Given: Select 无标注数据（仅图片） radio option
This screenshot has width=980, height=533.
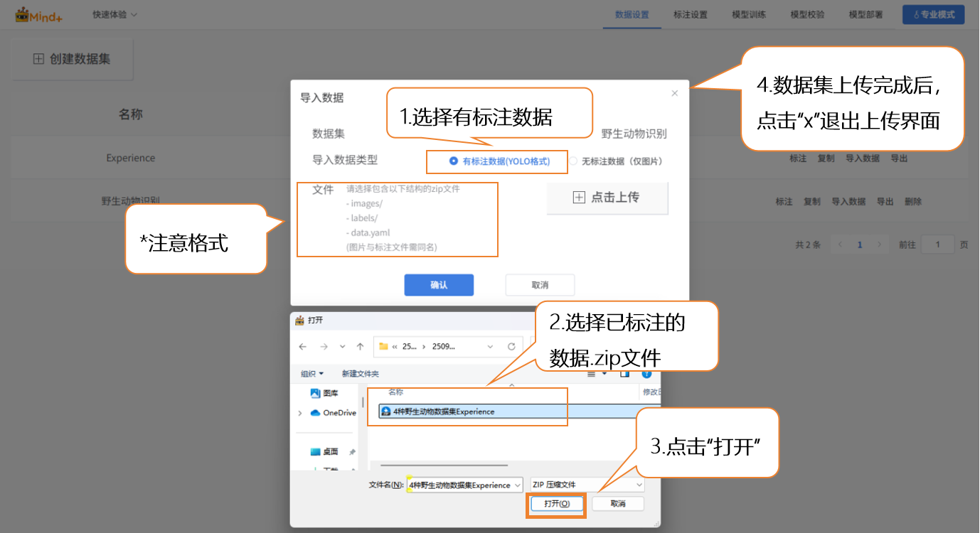Looking at the screenshot, I should [573, 161].
